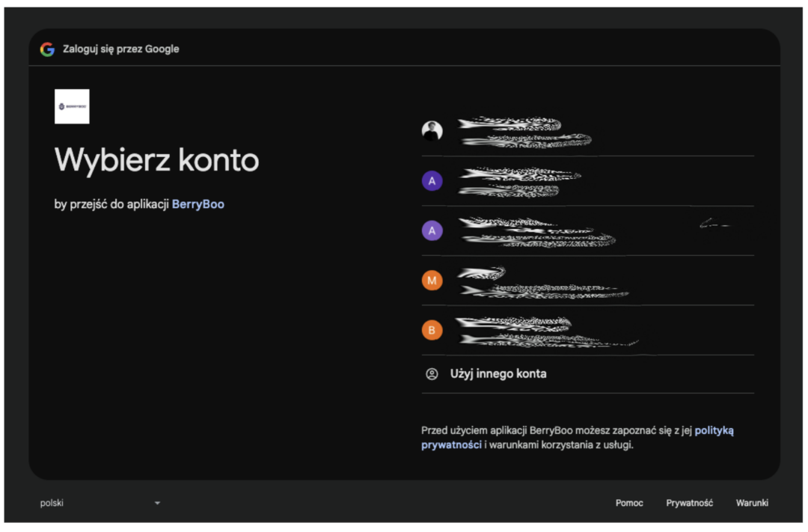Select the orange B account avatar
The height and width of the screenshot is (532, 808).
pos(432,330)
